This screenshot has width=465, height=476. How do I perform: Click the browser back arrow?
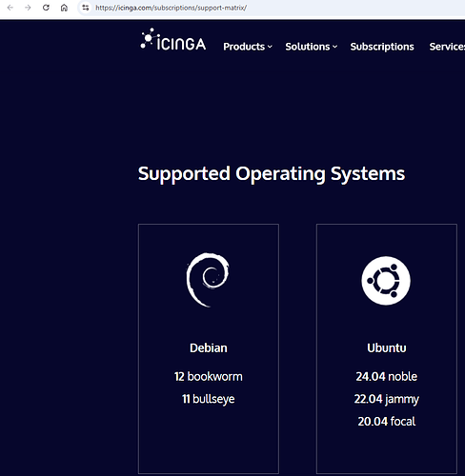(10, 8)
